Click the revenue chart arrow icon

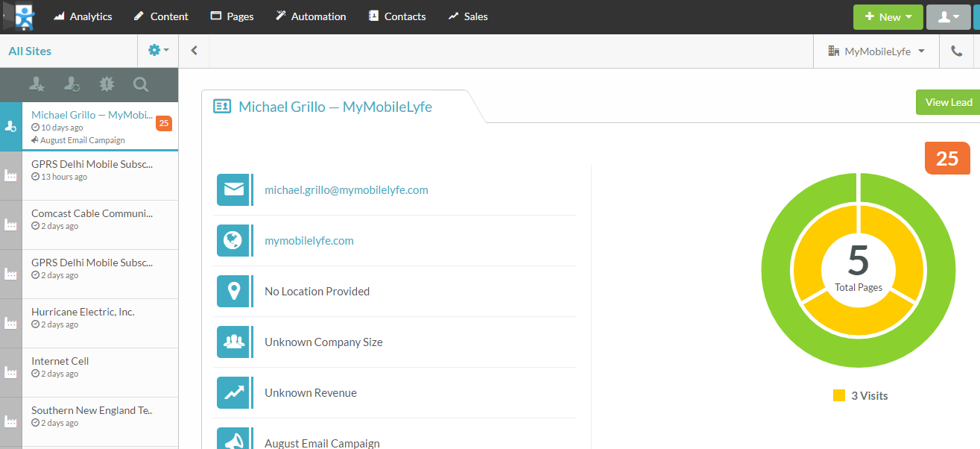(x=234, y=393)
